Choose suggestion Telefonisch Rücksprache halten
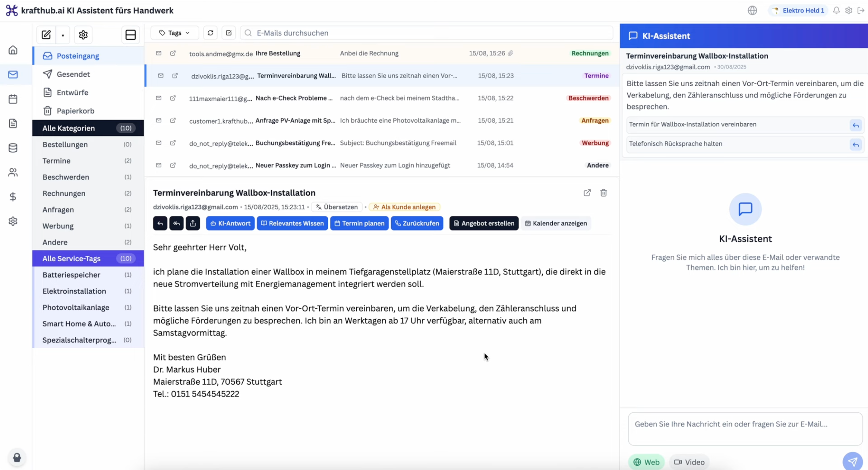868x470 pixels. (745, 144)
